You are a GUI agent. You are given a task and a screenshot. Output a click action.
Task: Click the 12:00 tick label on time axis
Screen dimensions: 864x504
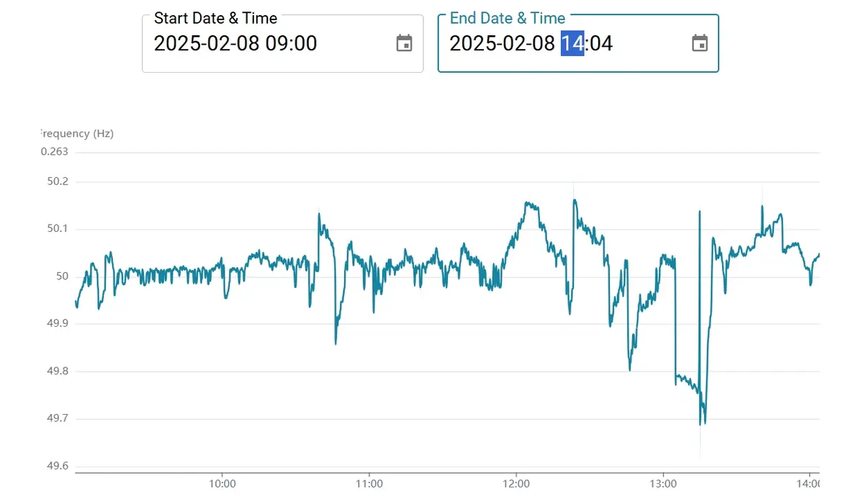[x=516, y=484]
